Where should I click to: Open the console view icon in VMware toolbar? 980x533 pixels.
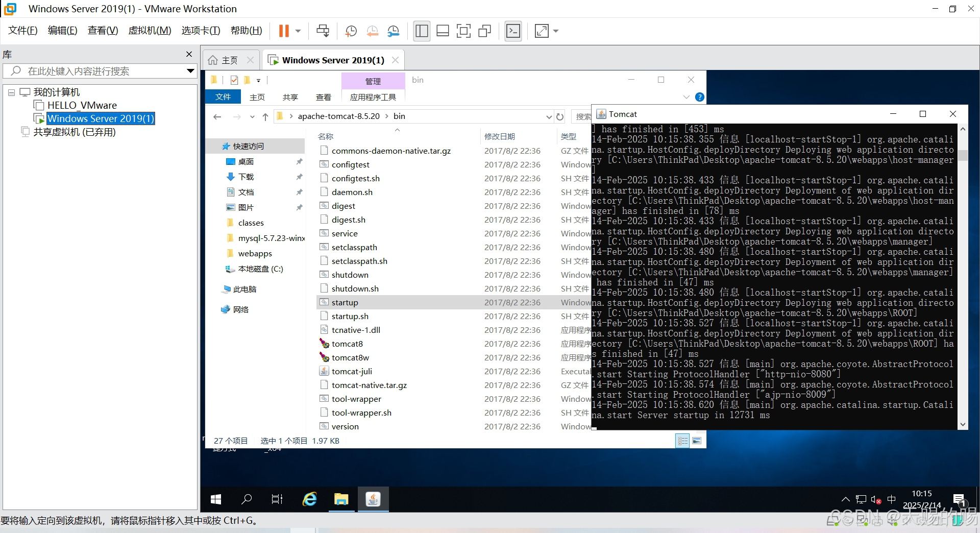click(513, 31)
